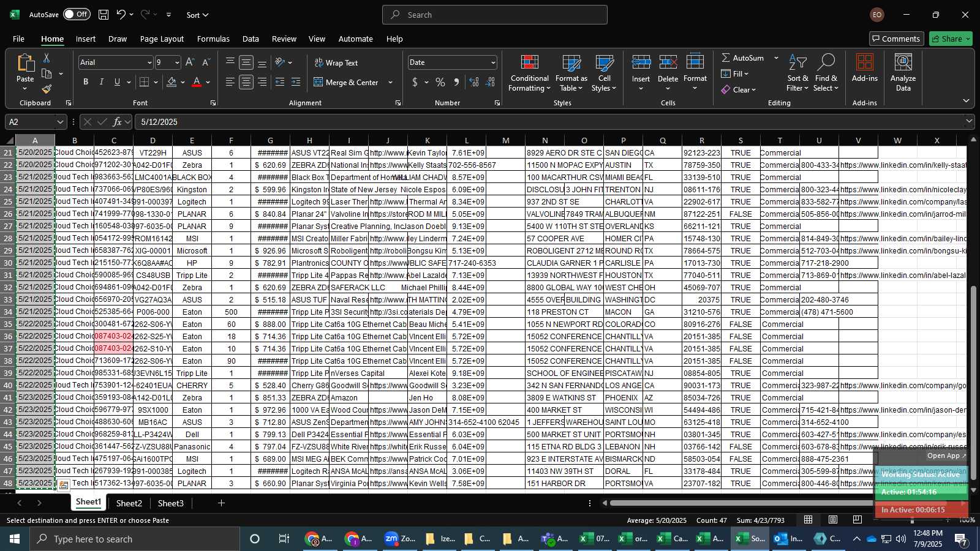Click Increase Decimal icon
This screenshot has width=980, height=551.
[x=474, y=82]
